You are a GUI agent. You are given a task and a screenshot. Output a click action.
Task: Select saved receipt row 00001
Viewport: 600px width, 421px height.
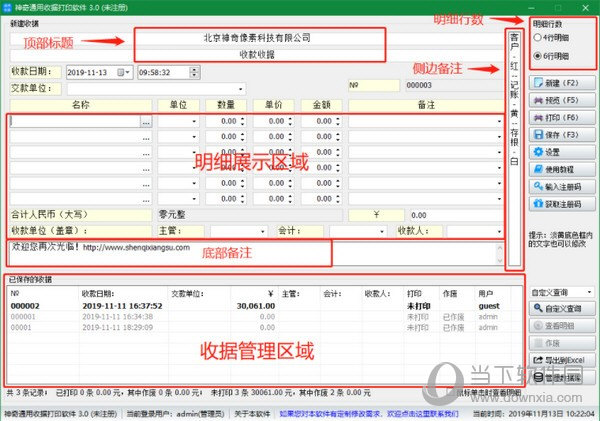[x=264, y=327]
